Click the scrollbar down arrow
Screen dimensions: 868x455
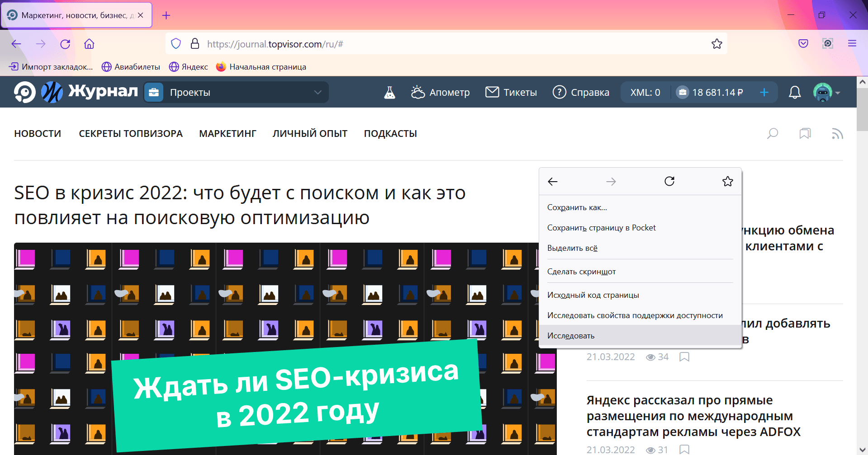coord(862,450)
